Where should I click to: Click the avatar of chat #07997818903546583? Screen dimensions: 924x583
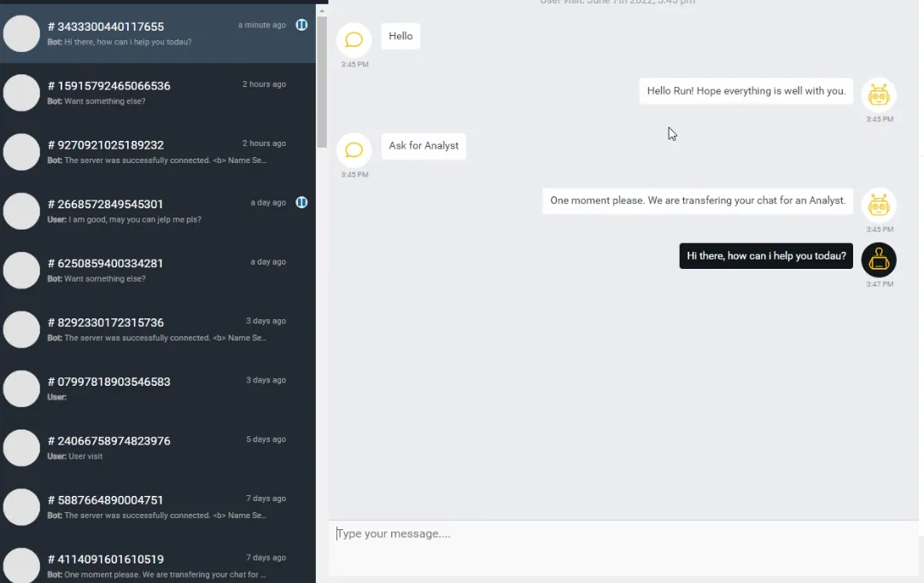(x=22, y=388)
